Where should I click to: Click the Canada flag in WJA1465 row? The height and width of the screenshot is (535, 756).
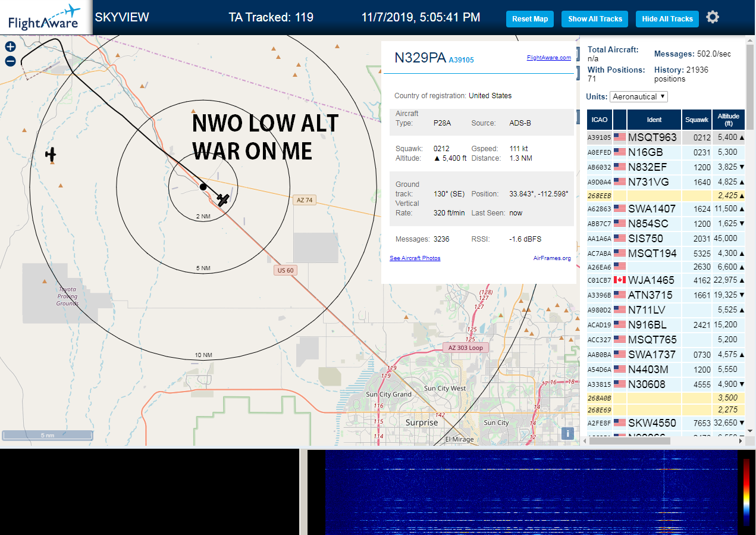[x=620, y=280]
